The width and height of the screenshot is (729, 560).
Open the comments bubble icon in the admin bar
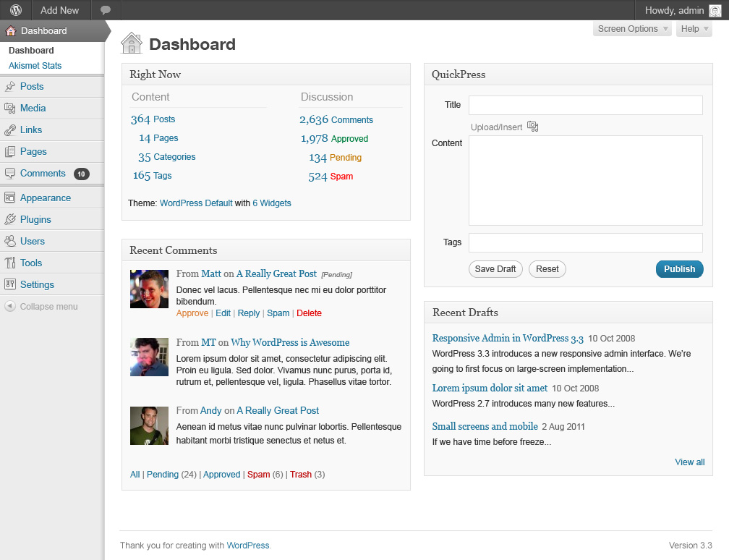point(106,10)
